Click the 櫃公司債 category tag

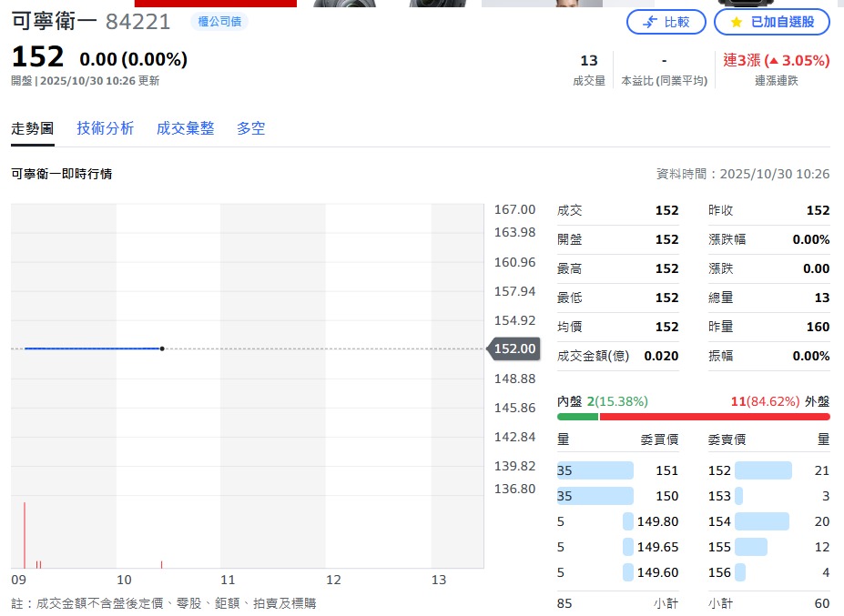(x=219, y=21)
